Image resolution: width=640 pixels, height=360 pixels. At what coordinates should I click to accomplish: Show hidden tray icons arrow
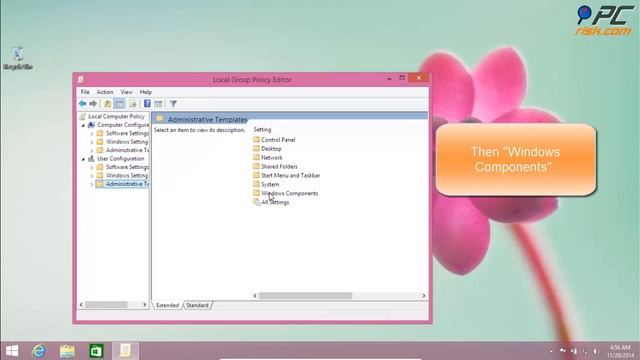click(x=551, y=351)
